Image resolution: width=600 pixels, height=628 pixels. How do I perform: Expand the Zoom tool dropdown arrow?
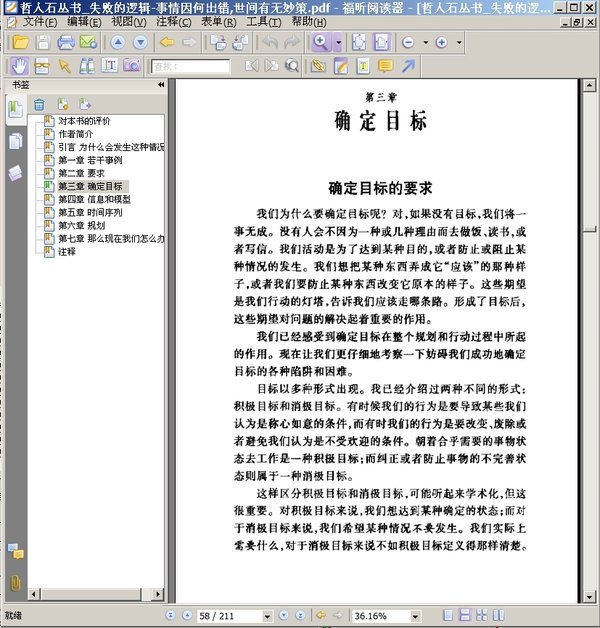pos(338,43)
